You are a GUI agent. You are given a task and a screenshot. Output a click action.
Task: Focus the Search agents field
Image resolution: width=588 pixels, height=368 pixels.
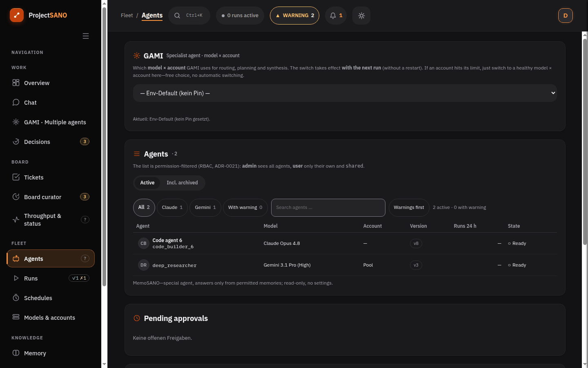point(328,208)
